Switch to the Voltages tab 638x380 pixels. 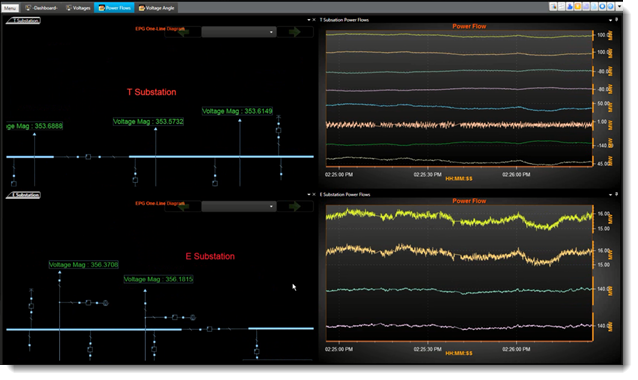(78, 8)
